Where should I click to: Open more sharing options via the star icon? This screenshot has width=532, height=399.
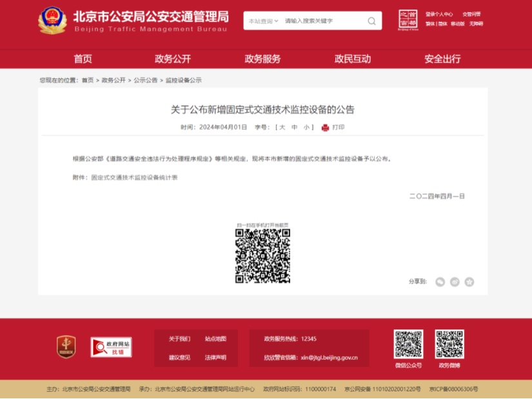[x=469, y=282]
